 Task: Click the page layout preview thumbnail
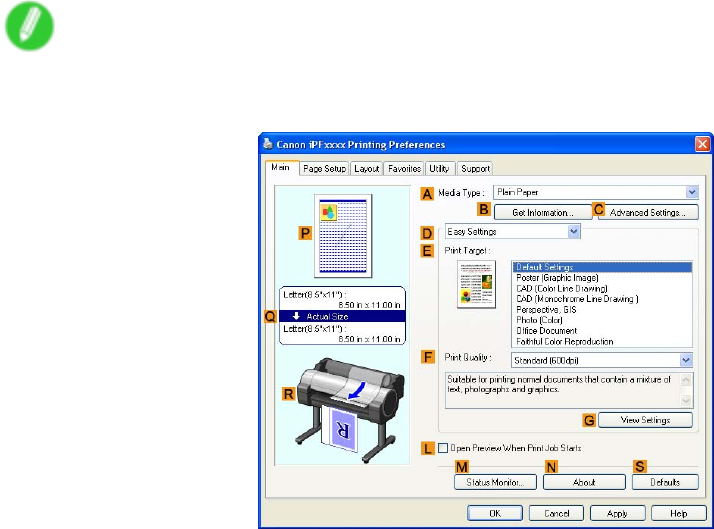point(343,236)
